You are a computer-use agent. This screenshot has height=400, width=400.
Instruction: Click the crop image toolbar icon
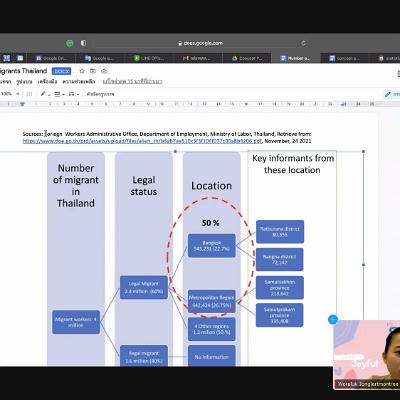29,94
